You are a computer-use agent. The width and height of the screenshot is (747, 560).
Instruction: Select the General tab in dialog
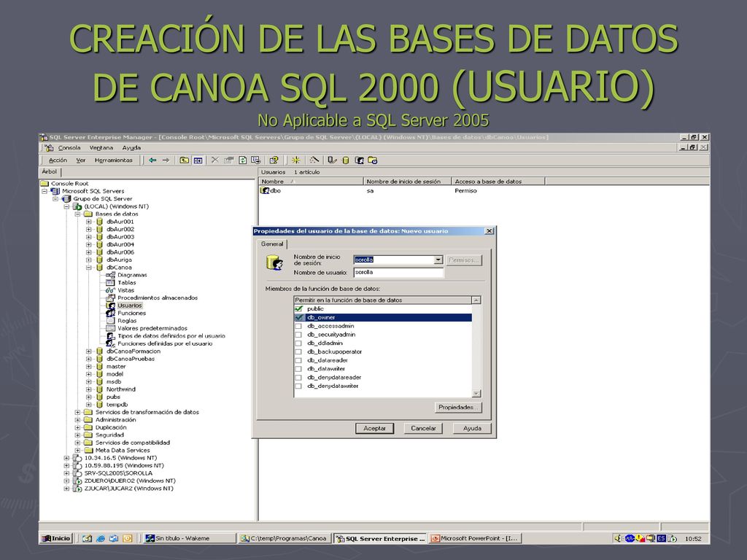coord(272,244)
